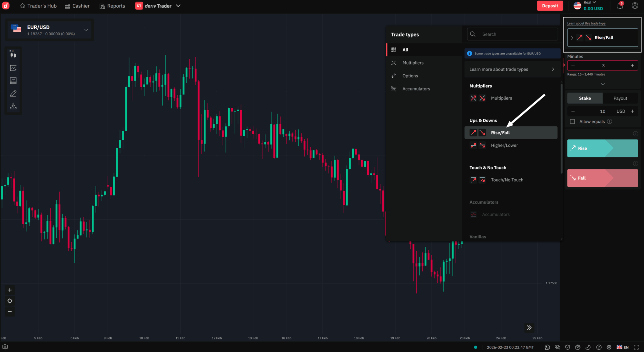
Task: Switch to the Payout toggle option
Action: click(x=620, y=98)
